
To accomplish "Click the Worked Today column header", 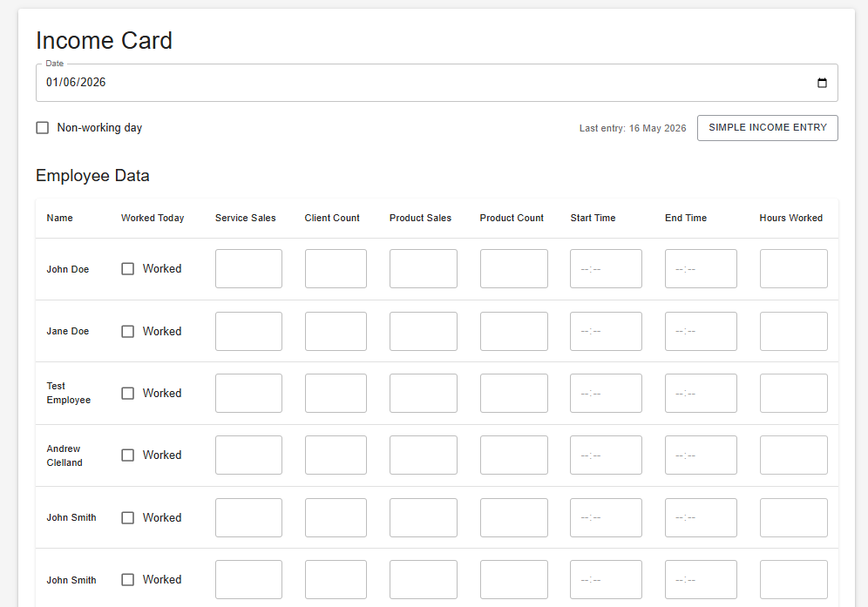I will 153,218.
